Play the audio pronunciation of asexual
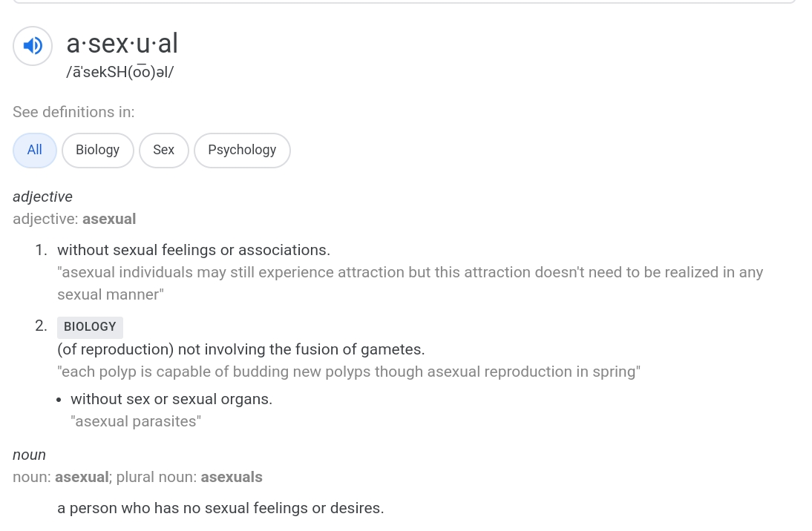Screen dimensions: 812x531 coord(33,46)
